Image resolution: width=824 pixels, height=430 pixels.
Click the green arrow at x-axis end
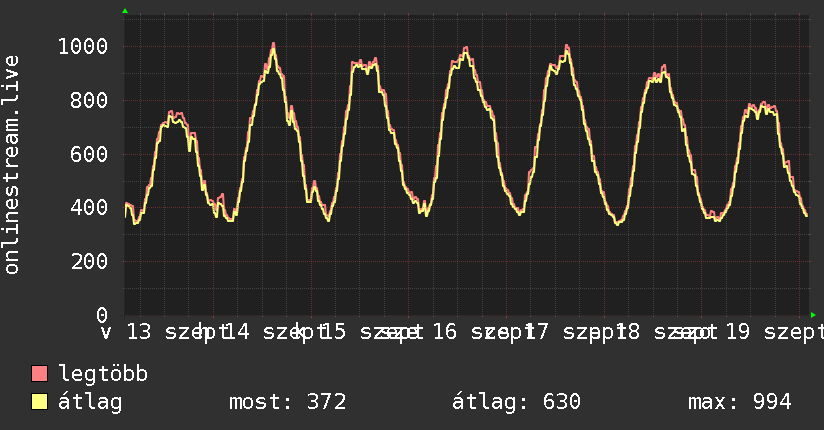[813, 315]
